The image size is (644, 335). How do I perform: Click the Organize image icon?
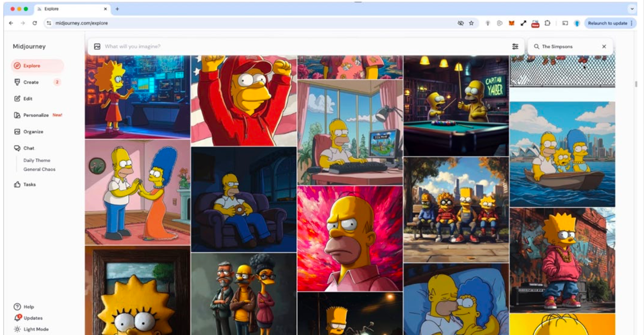pyautogui.click(x=17, y=132)
